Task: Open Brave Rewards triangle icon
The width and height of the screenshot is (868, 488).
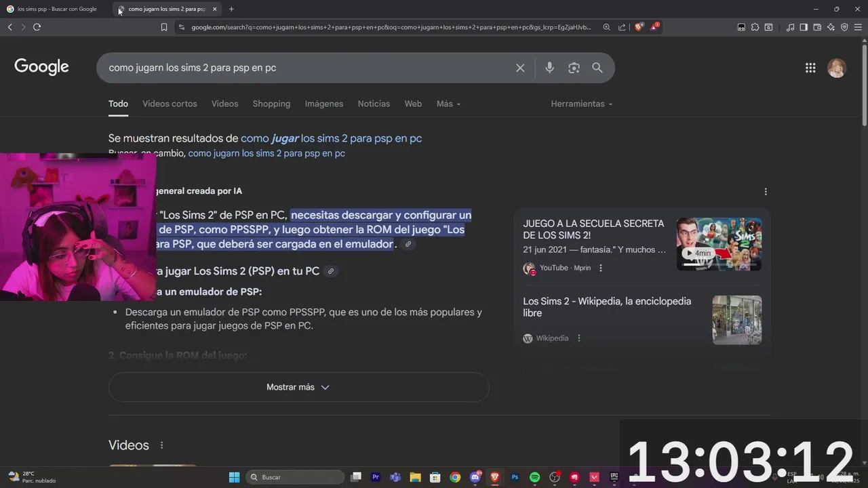Action: [654, 27]
